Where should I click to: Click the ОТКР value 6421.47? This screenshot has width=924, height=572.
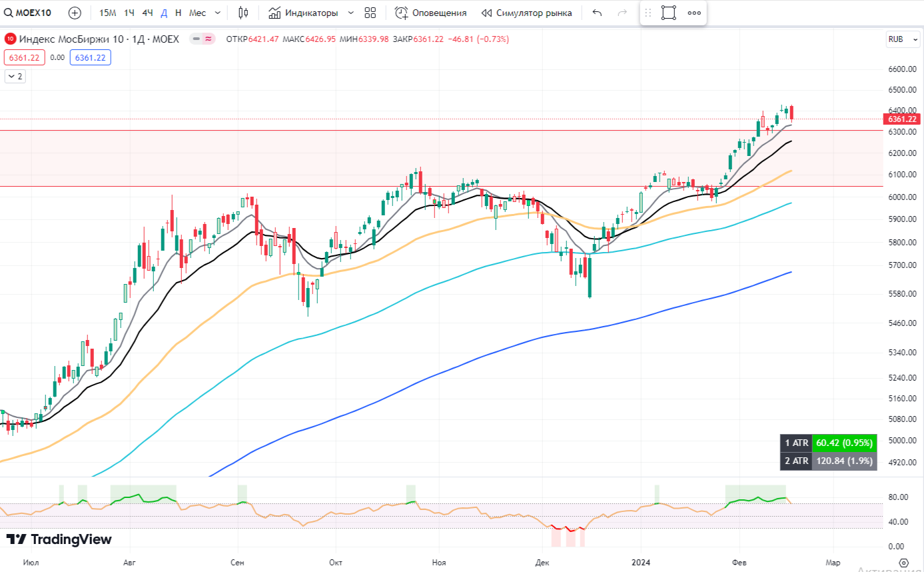(264, 39)
